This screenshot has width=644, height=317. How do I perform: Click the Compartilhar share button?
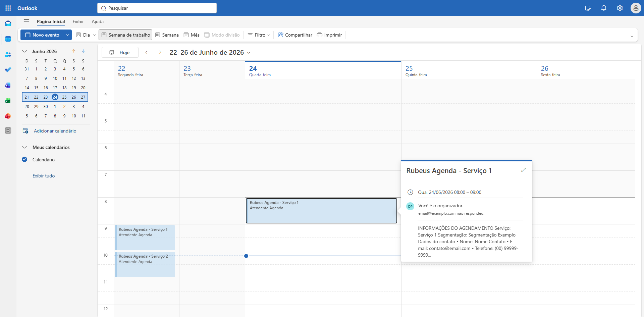coord(295,35)
